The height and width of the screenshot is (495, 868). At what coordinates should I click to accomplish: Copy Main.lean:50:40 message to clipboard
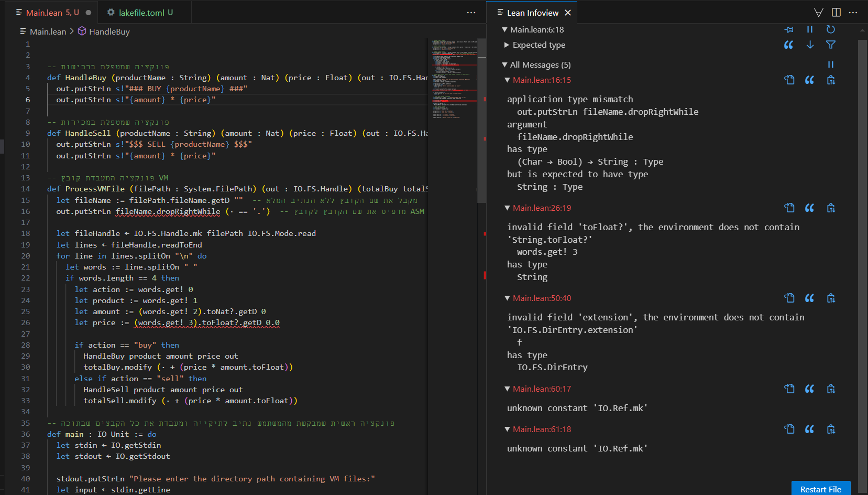click(831, 298)
